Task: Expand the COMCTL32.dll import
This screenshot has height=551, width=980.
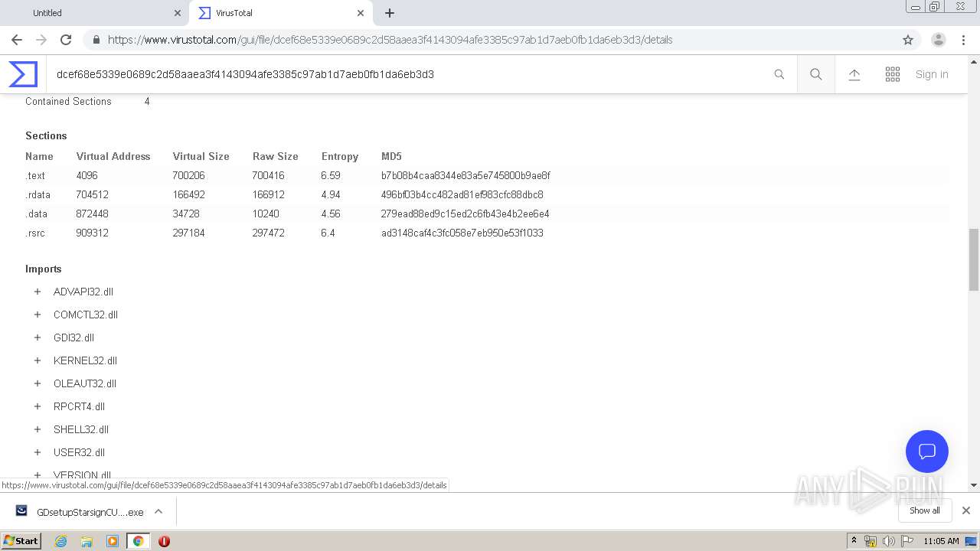Action: pyautogui.click(x=37, y=315)
